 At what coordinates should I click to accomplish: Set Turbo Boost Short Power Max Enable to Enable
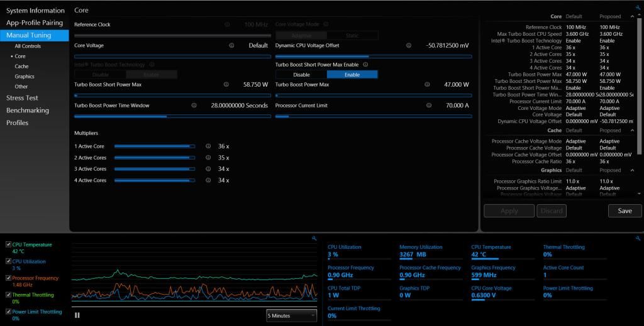tap(352, 75)
